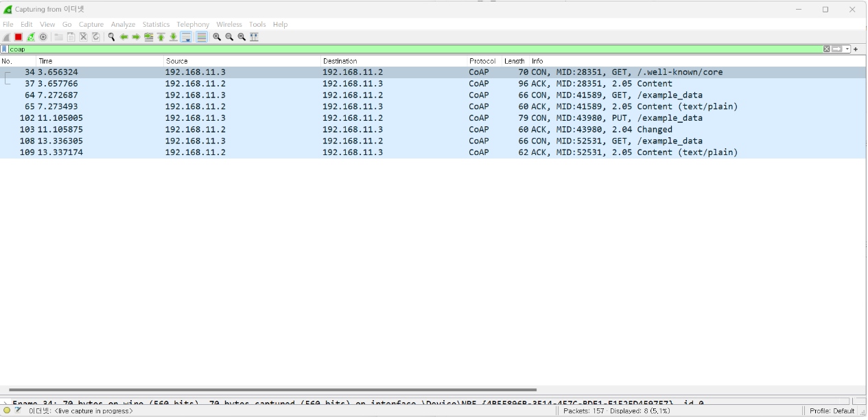Clear the coap display filter
The width and height of the screenshot is (868, 420).
click(x=827, y=49)
